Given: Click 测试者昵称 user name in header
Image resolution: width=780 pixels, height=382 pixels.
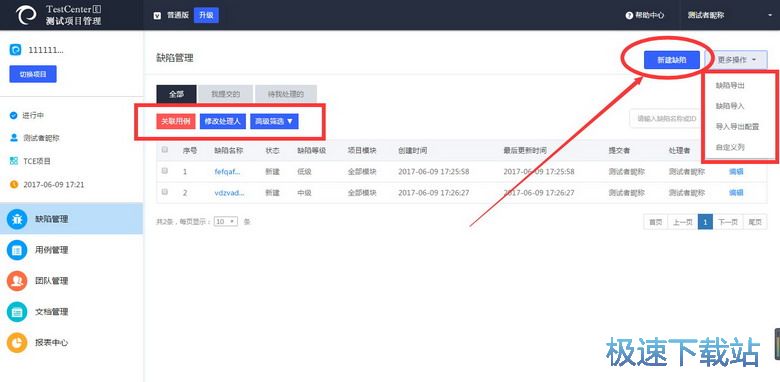Looking at the screenshot, I should (705, 15).
